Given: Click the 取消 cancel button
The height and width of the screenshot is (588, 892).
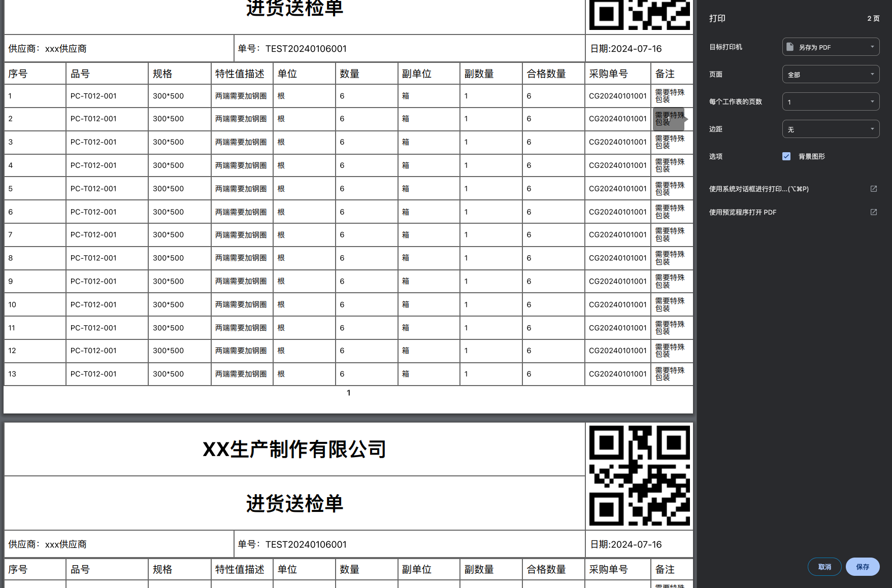Looking at the screenshot, I should click(824, 567).
